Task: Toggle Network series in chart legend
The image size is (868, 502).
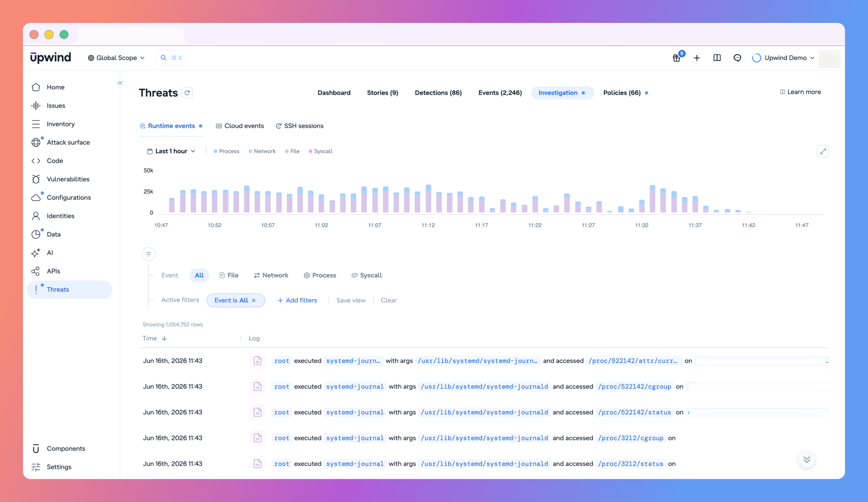Action: [x=262, y=151]
